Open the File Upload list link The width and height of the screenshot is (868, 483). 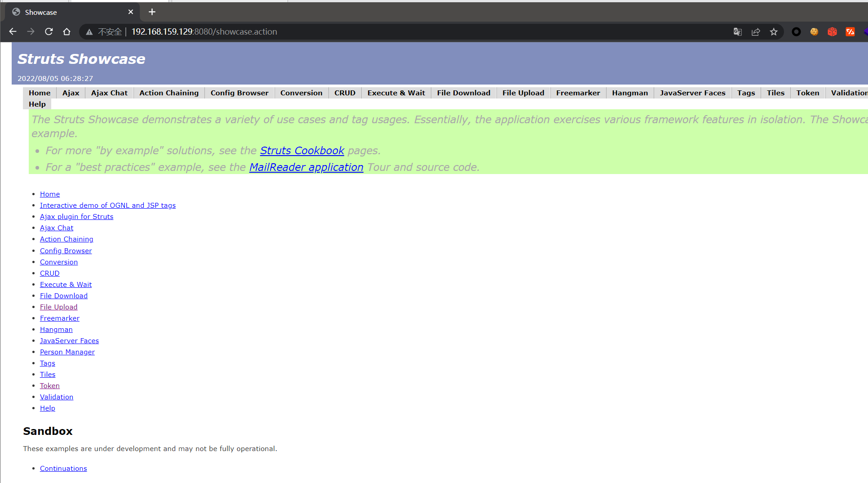point(59,307)
